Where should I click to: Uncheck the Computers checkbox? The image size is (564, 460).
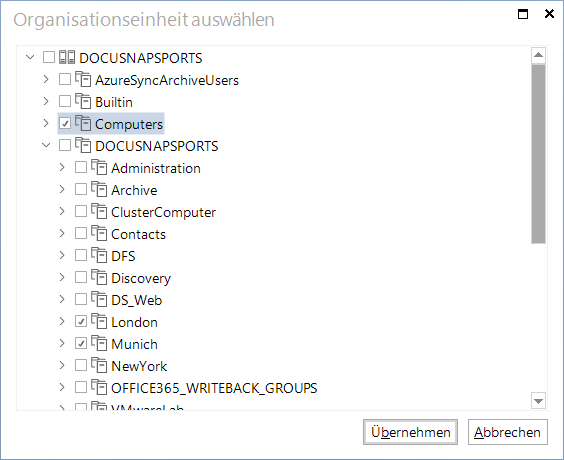(x=65, y=123)
